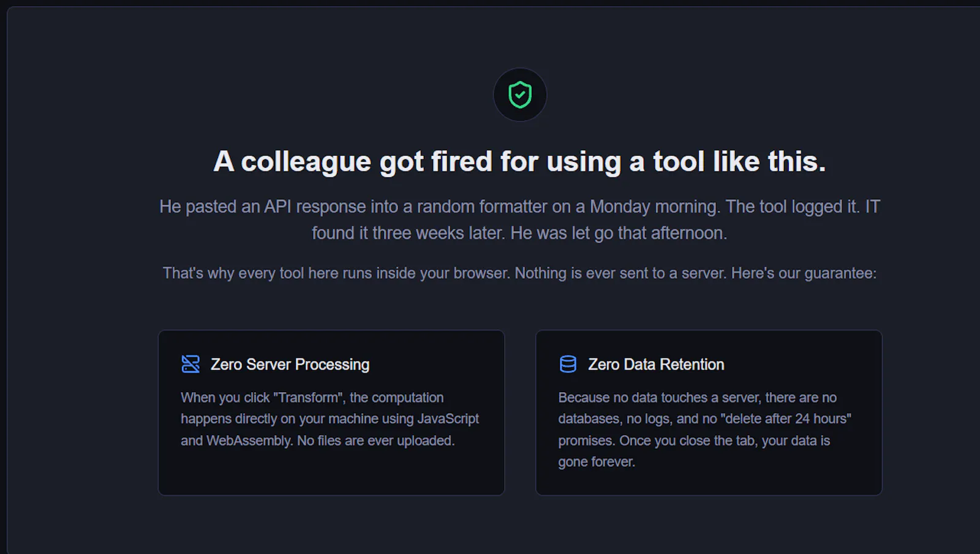Screen dimensions: 980x554
Task: Click the paragraph starting "He pasted an API response"
Action: click(519, 219)
